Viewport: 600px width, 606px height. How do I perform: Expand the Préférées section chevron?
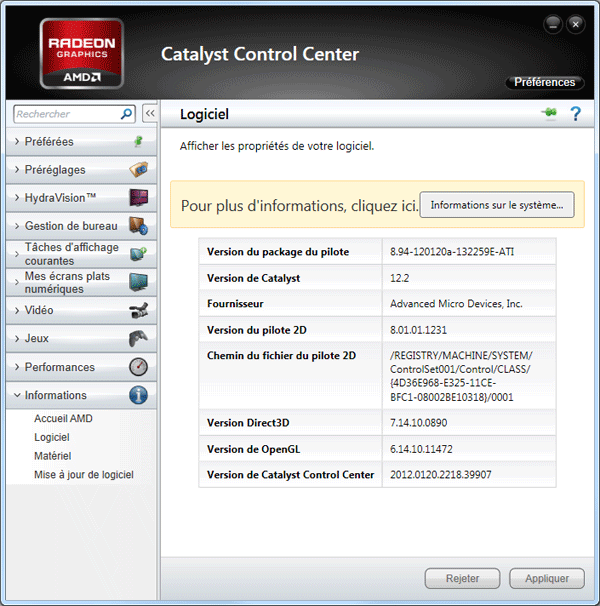17,141
